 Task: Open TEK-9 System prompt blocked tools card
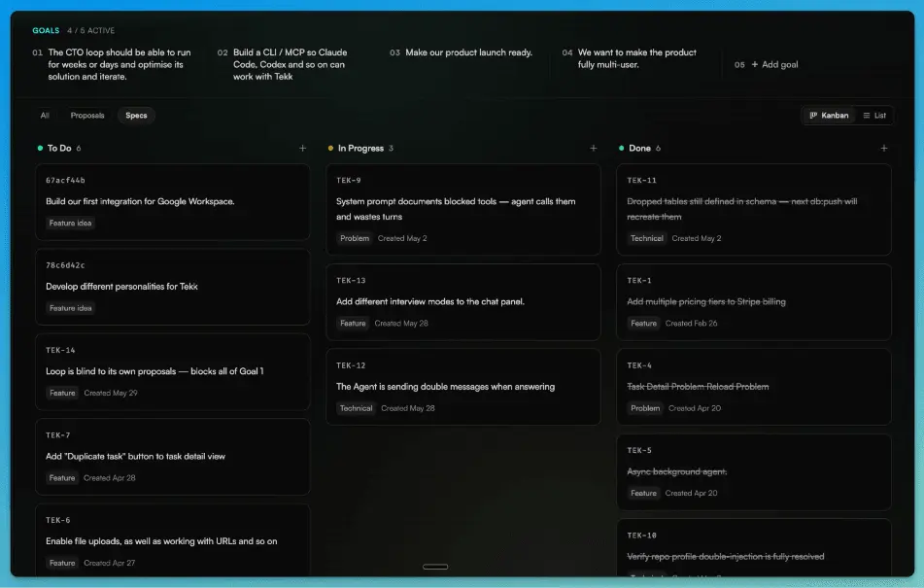463,209
